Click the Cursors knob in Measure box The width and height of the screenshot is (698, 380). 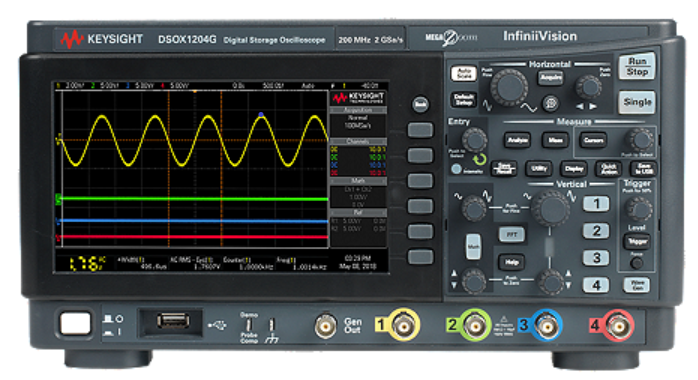point(640,140)
